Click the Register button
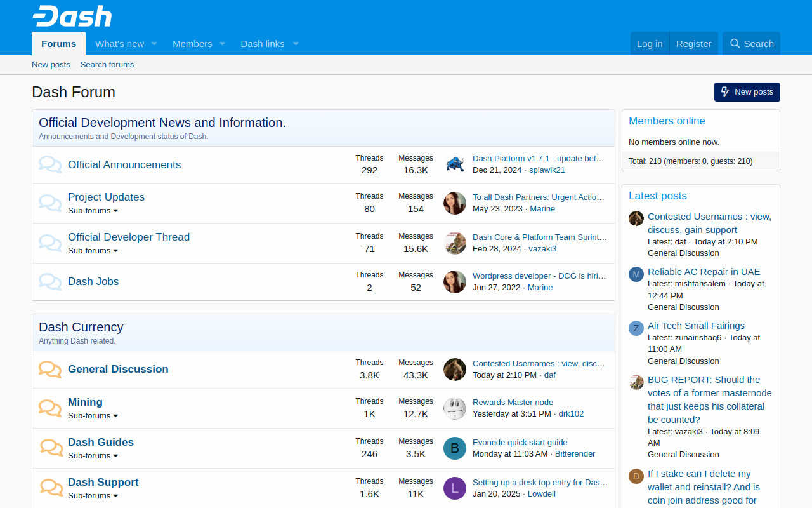Viewport: 812px width, 508px height. click(694, 44)
